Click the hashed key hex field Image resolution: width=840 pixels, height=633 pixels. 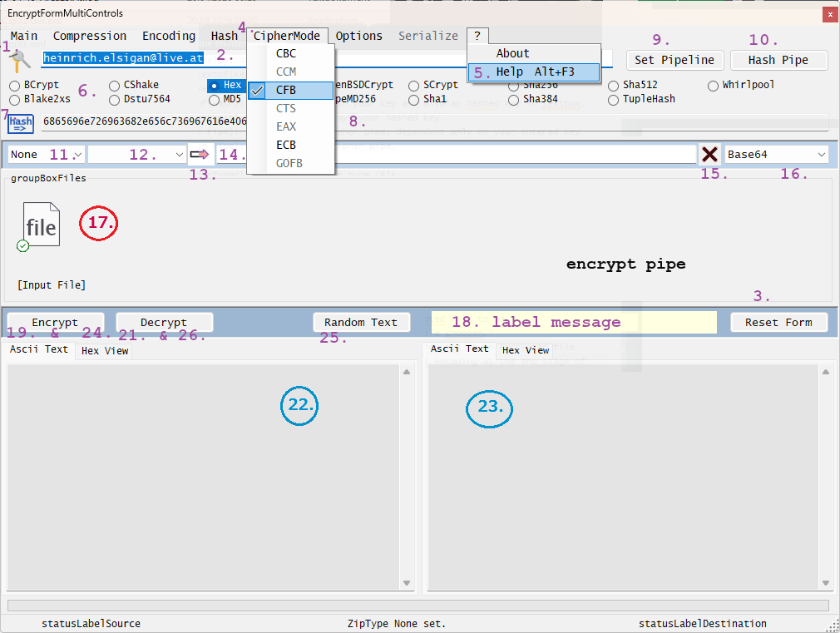[x=435, y=121]
